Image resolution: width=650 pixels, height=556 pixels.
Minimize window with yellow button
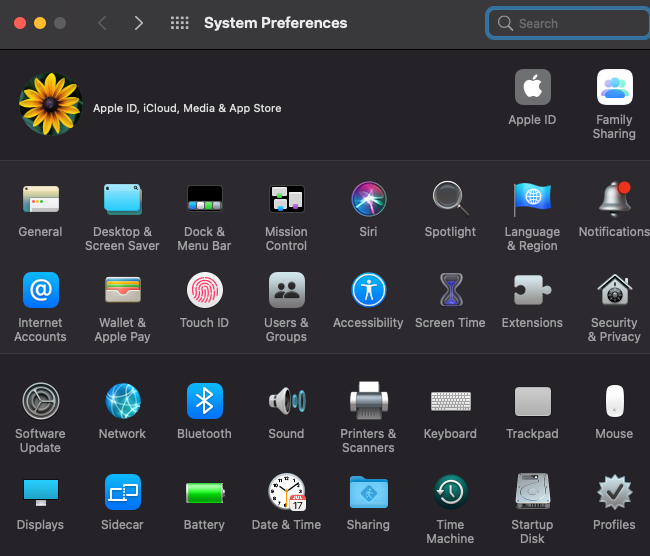coord(40,23)
